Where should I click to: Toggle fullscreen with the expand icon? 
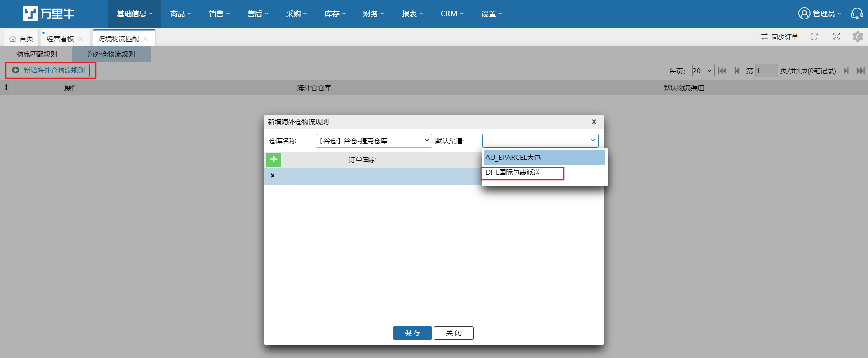pyautogui.click(x=836, y=37)
